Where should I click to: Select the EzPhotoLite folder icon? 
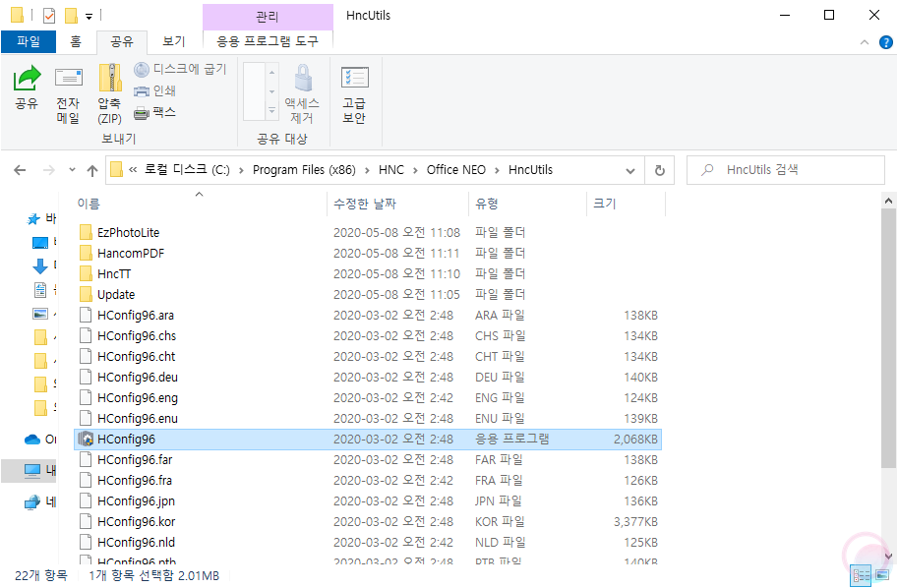tap(86, 232)
